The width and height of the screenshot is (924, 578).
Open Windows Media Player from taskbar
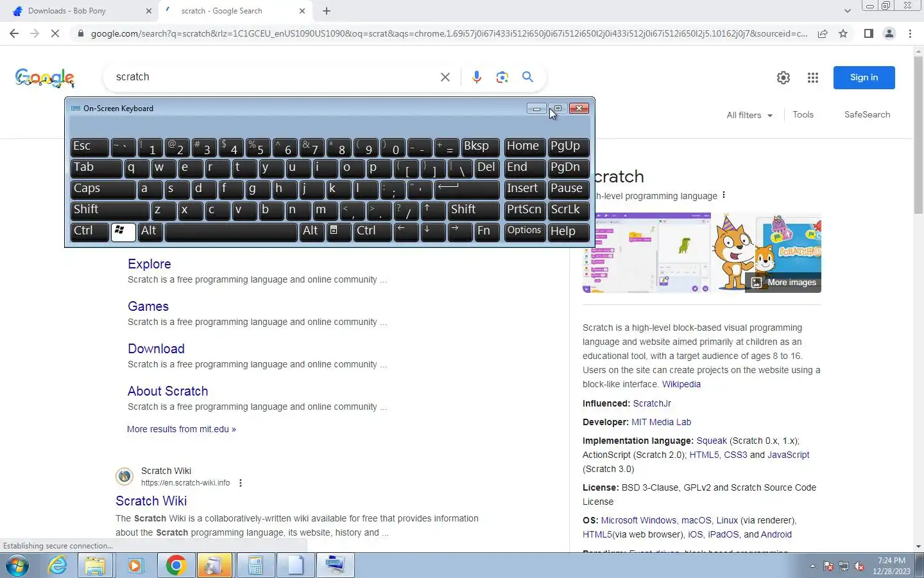pos(135,566)
